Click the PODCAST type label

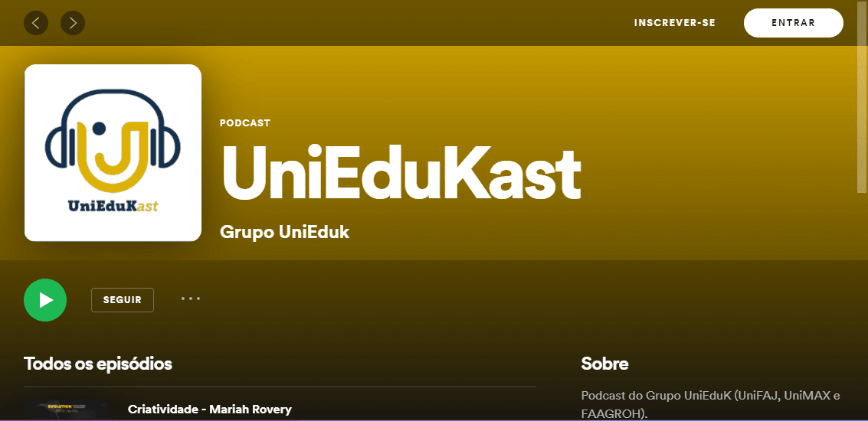coord(244,122)
